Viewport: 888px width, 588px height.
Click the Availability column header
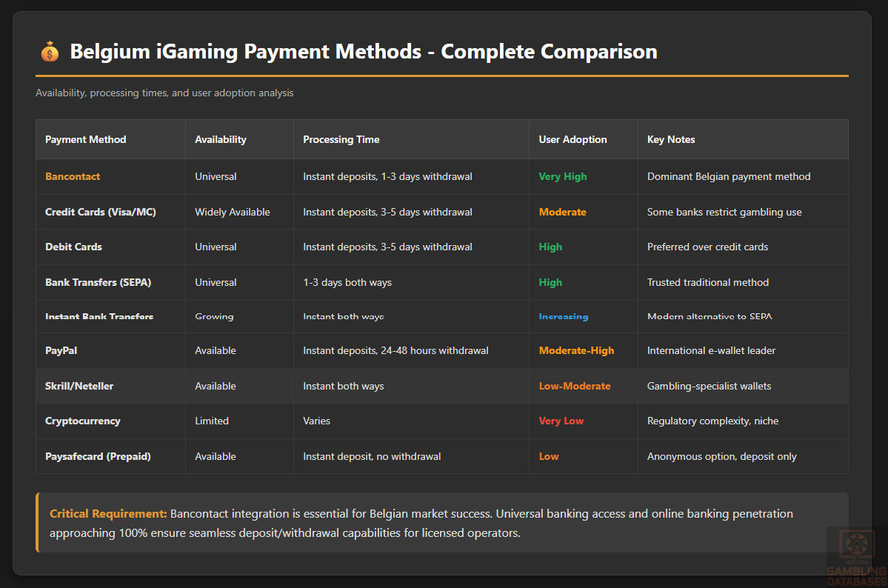[221, 139]
